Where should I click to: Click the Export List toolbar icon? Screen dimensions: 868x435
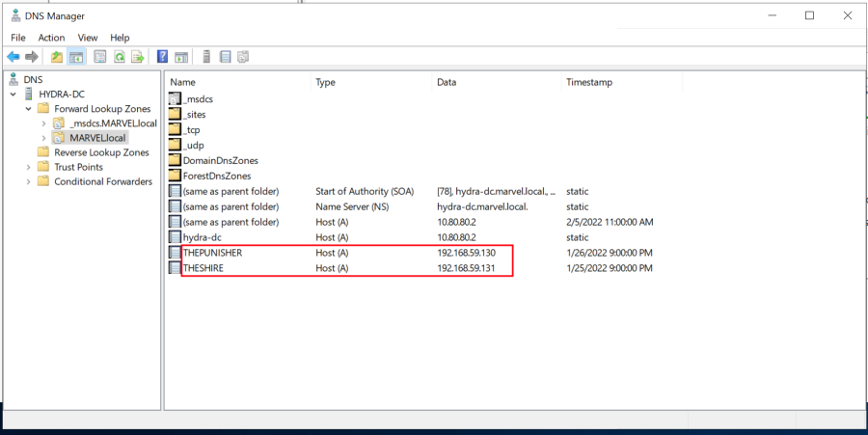pyautogui.click(x=138, y=57)
